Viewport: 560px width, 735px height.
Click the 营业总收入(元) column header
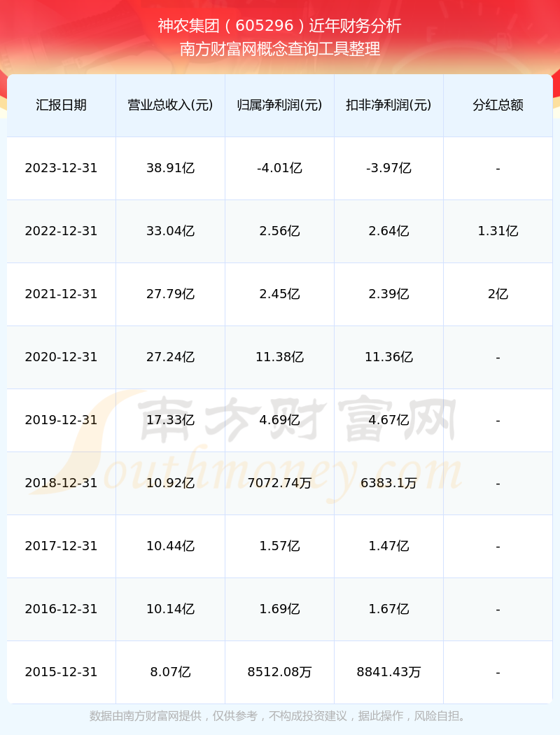coord(170,105)
